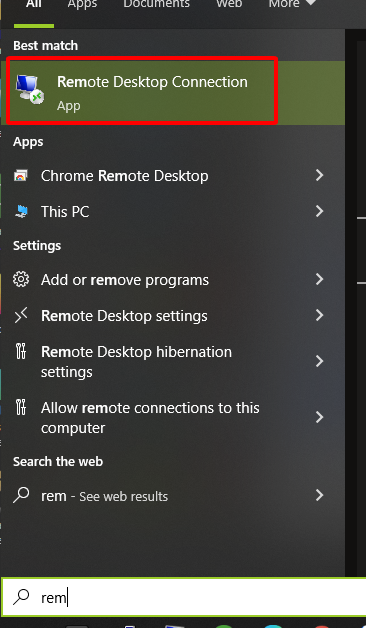Open Remote Desktop Connection best match
Screen dimensions: 366x628
coord(173,93)
